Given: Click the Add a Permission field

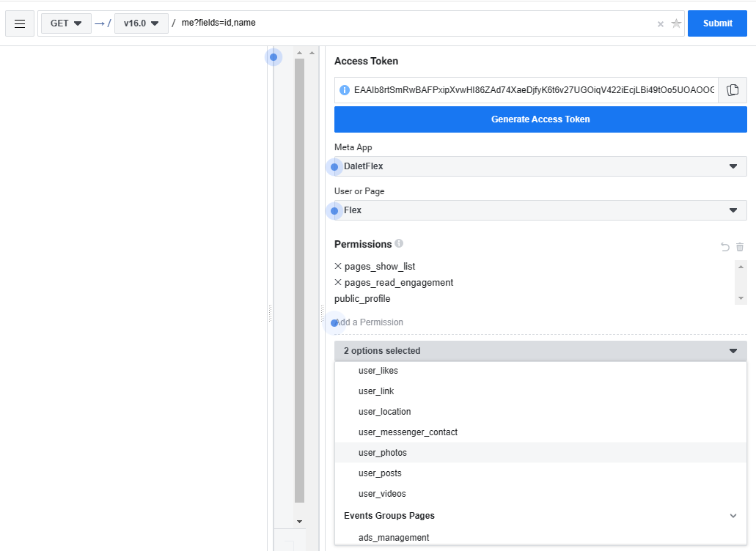Looking at the screenshot, I should tap(540, 322).
